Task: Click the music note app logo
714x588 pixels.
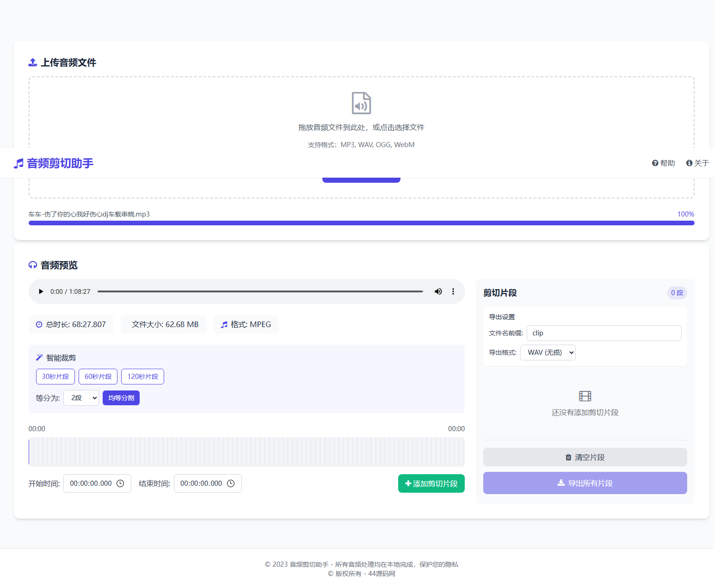Action: point(18,163)
